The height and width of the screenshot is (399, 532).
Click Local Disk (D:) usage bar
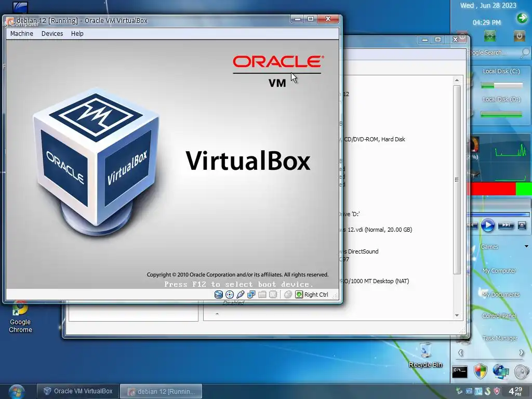501,114
